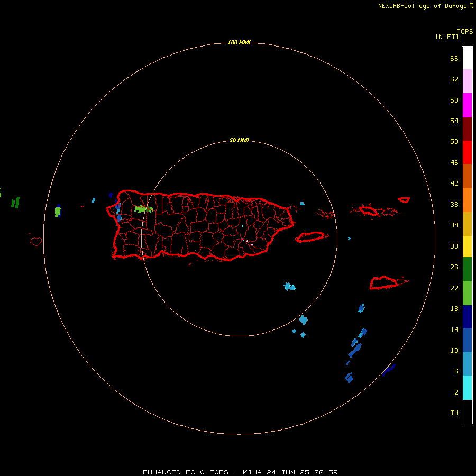
Task: Click the light blue legend swatch
Action: [x=467, y=363]
